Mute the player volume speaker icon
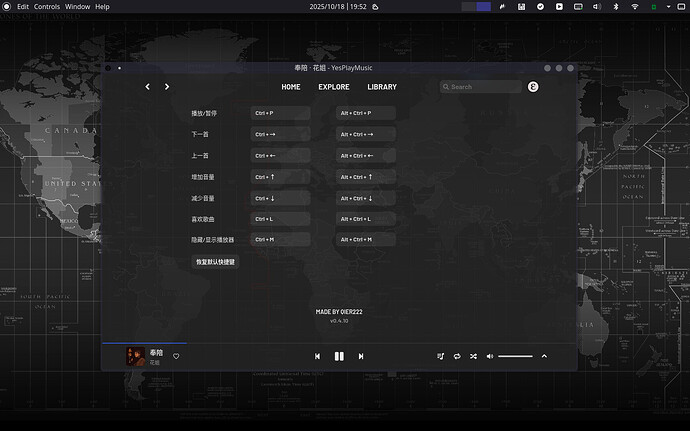The height and width of the screenshot is (431, 690). [x=490, y=356]
